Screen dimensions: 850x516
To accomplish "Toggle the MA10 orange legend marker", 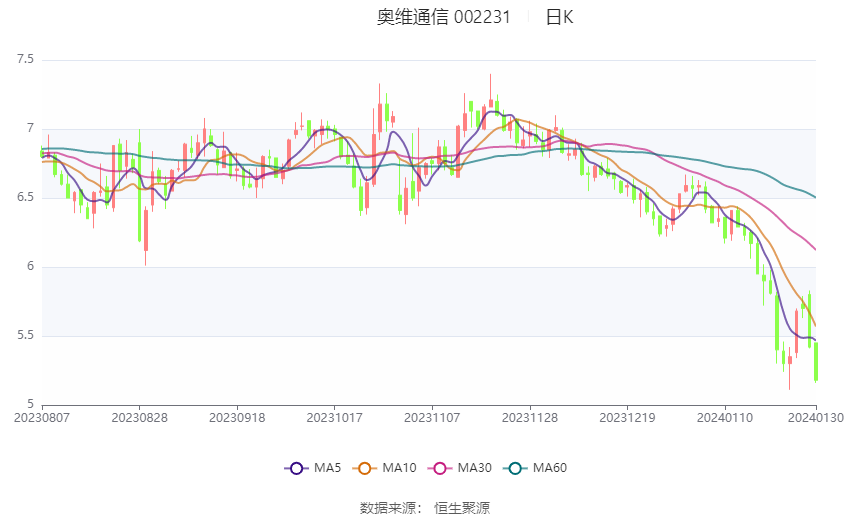I will [x=364, y=468].
